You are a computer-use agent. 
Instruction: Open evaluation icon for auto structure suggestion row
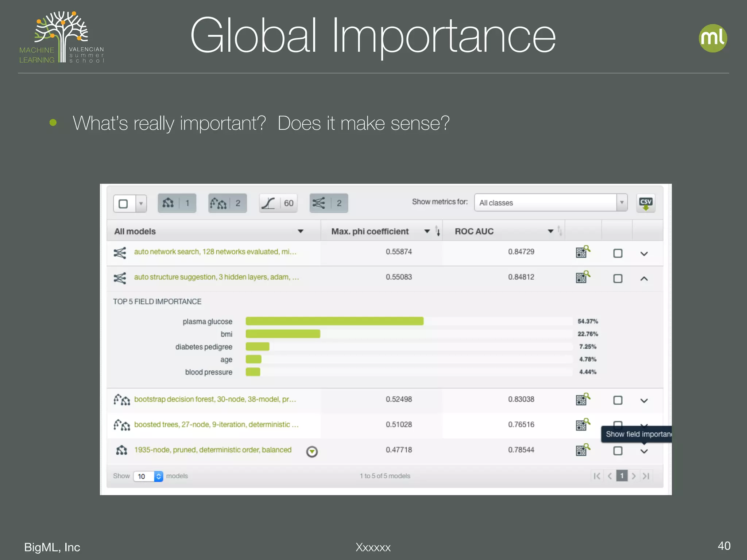coord(582,277)
